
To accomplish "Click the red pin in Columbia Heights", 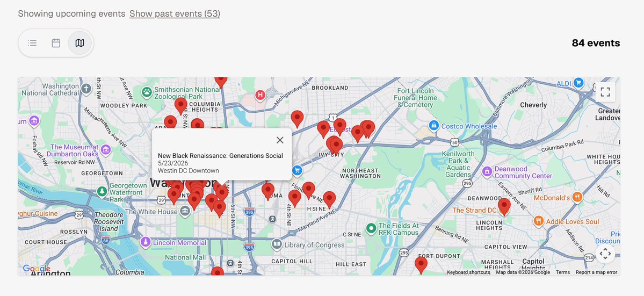I will 180,106.
